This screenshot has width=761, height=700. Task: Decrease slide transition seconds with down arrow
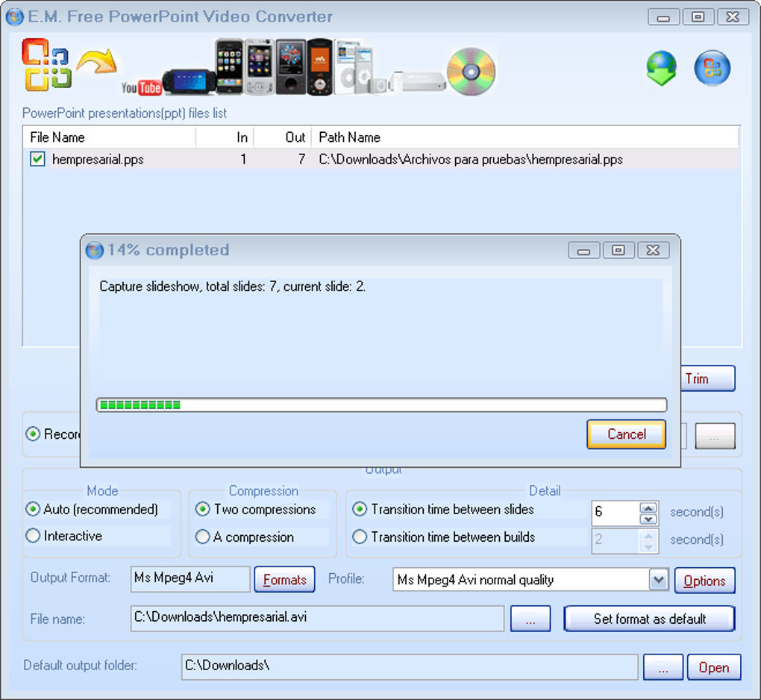click(x=648, y=519)
